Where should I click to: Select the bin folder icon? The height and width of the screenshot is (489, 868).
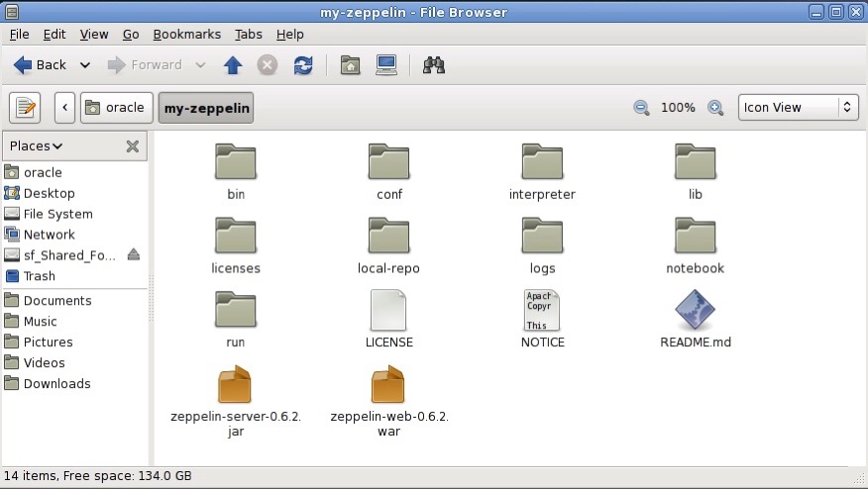point(235,161)
